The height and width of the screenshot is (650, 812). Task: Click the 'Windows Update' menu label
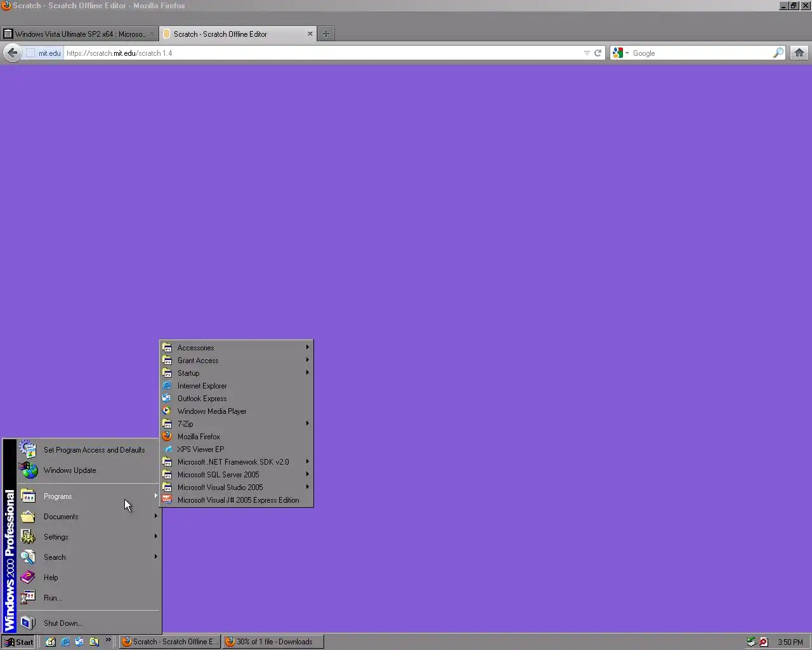[70, 470]
